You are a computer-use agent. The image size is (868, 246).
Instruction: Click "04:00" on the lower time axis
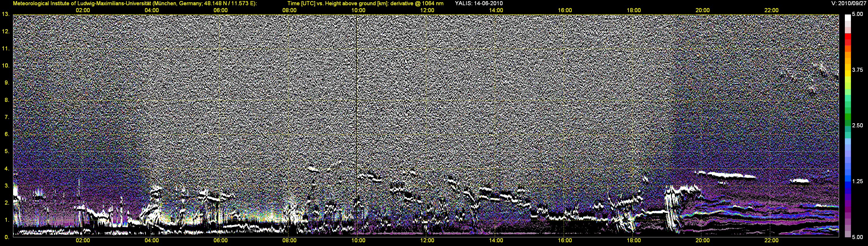click(152, 240)
